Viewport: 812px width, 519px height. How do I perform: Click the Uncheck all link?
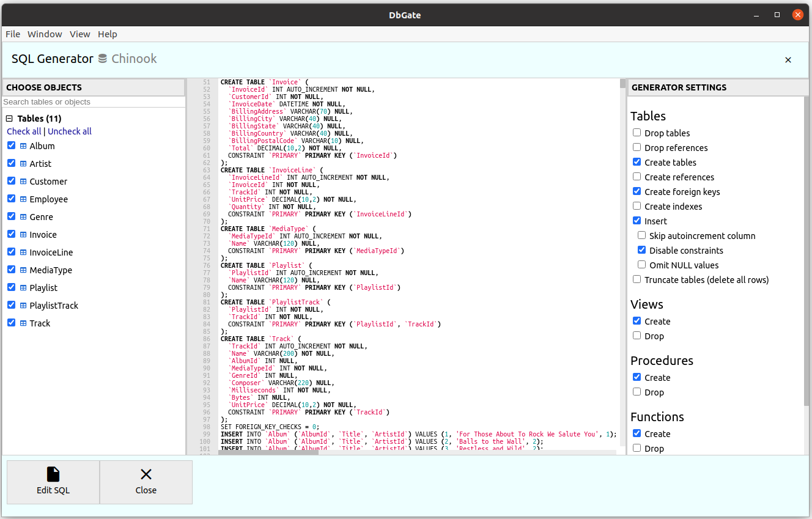coord(70,131)
